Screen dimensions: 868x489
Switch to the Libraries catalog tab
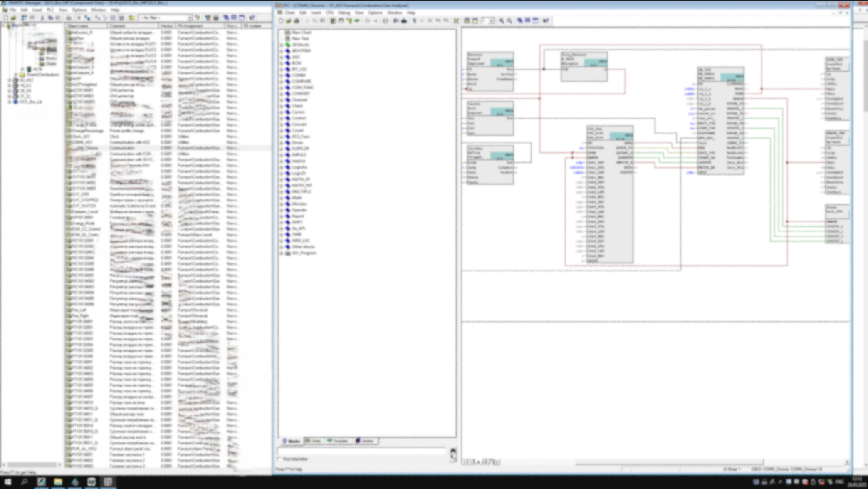point(365,441)
